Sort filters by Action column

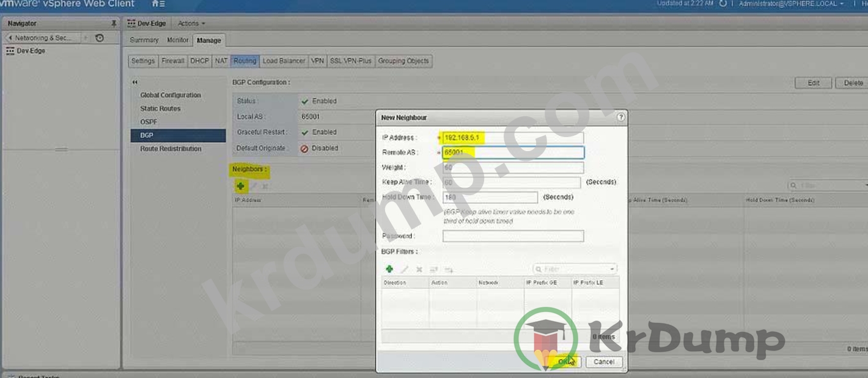click(453, 283)
